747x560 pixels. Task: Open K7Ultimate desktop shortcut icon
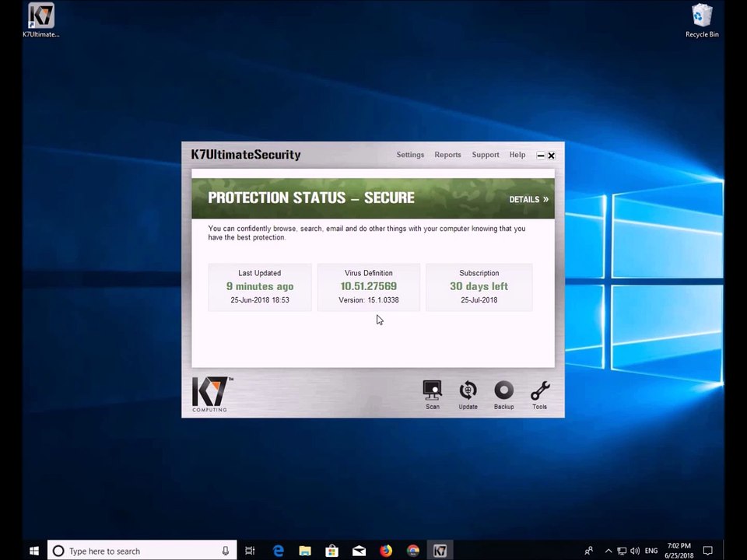coord(41,20)
